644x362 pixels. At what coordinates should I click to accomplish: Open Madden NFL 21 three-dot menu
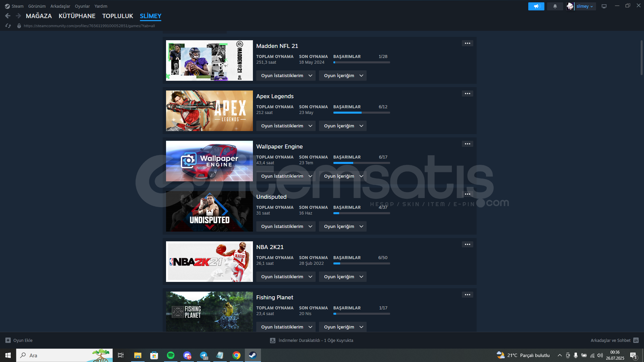tap(467, 43)
